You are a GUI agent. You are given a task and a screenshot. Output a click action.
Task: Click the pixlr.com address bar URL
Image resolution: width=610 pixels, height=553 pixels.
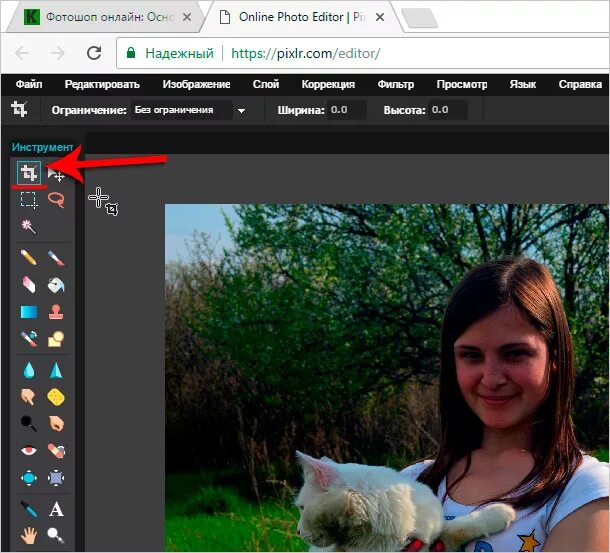coord(305,54)
